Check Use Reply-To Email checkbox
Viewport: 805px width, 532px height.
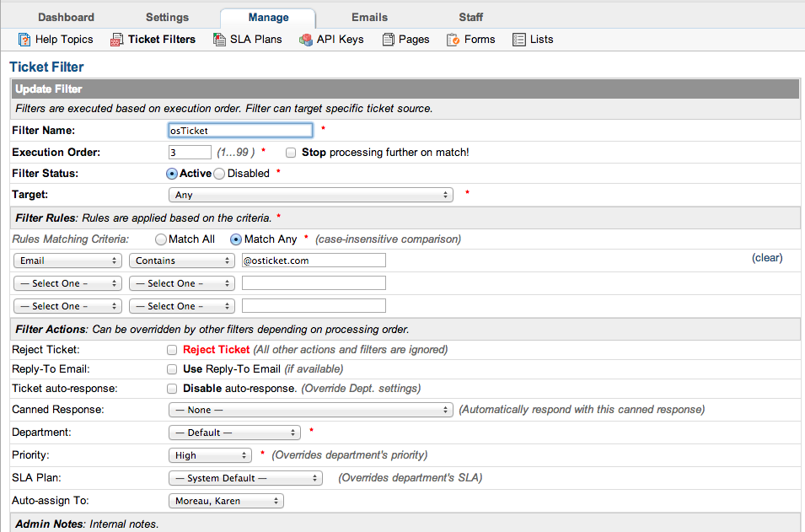172,369
